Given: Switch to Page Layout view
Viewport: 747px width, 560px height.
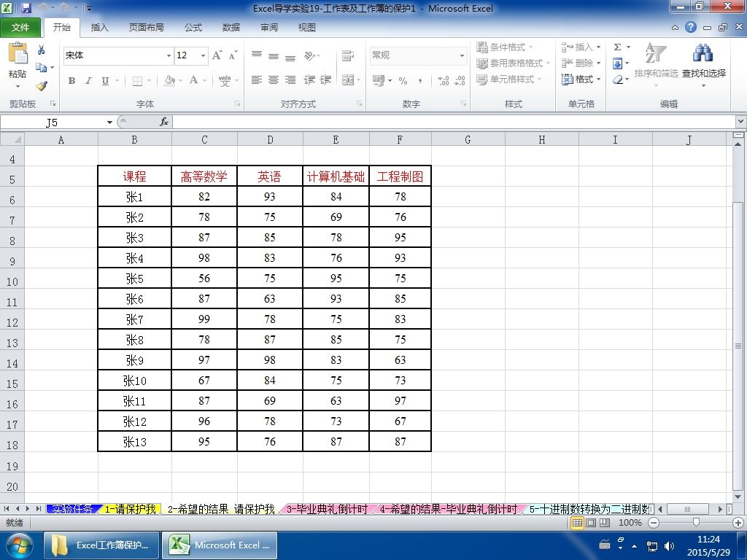Looking at the screenshot, I should [x=591, y=523].
